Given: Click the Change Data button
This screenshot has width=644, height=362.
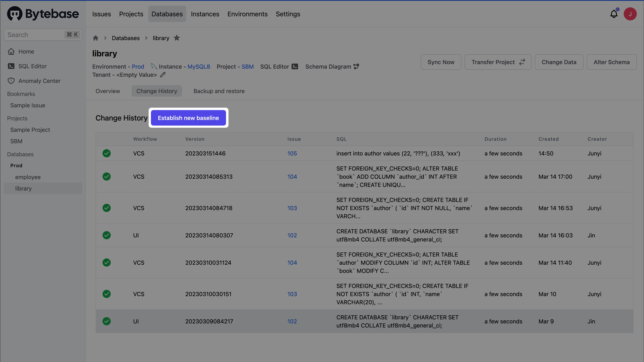Looking at the screenshot, I should pyautogui.click(x=559, y=62).
